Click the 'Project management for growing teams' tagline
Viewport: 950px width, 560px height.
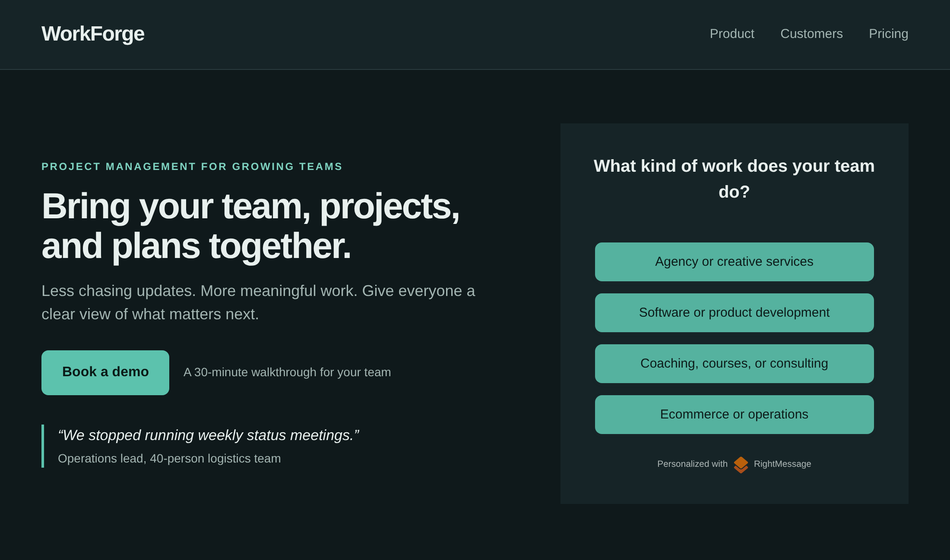click(x=192, y=167)
